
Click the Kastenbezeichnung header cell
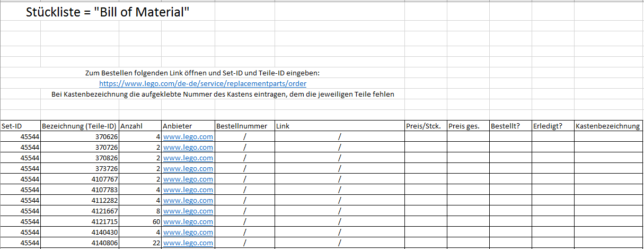[608, 126]
